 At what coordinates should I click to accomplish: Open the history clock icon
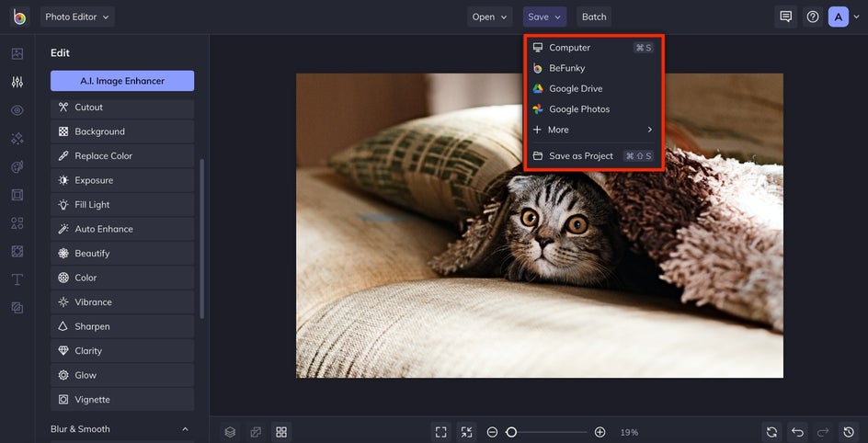point(849,432)
